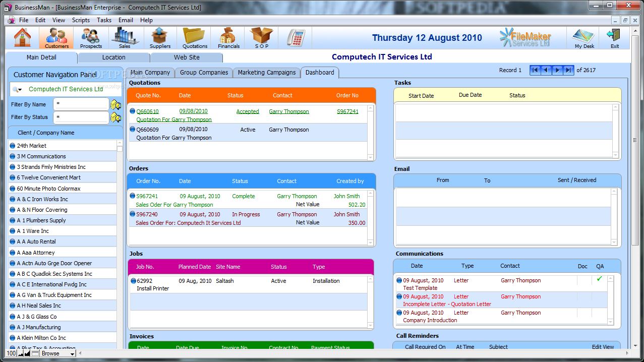Screen dimensions: 644x362
Task: Click the green QA checkmark
Action: 600,278
